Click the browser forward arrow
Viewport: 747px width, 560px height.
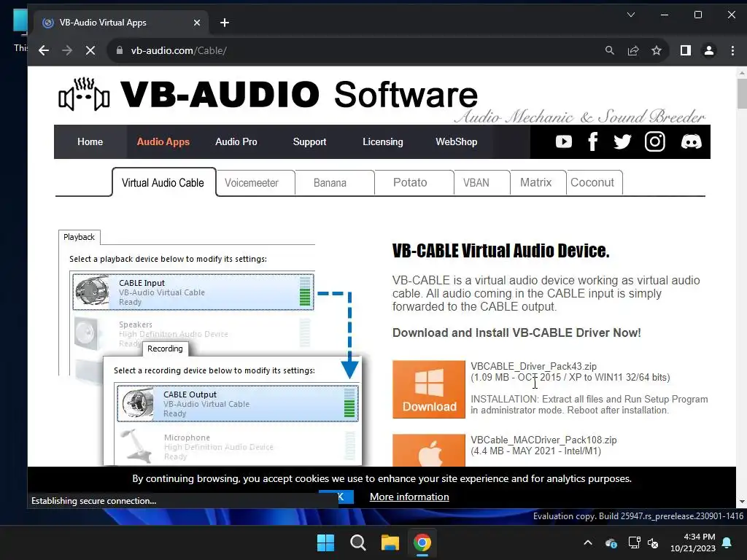67,50
